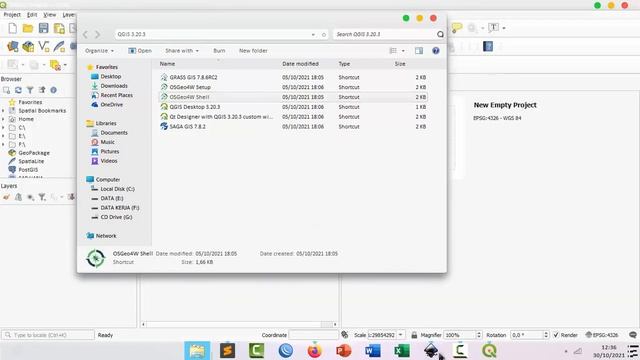Click Browser panel Filter icon

tap(30, 90)
